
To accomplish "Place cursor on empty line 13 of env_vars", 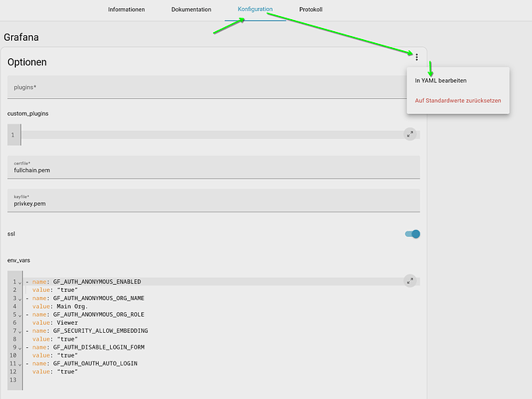I will [220, 380].
